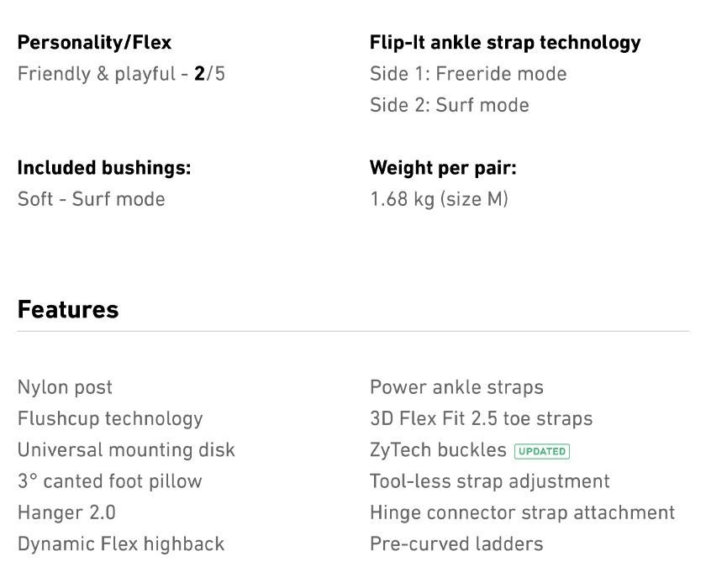Click the green UPDATED badge
Viewport: 706px width, 588px height.
(x=541, y=451)
